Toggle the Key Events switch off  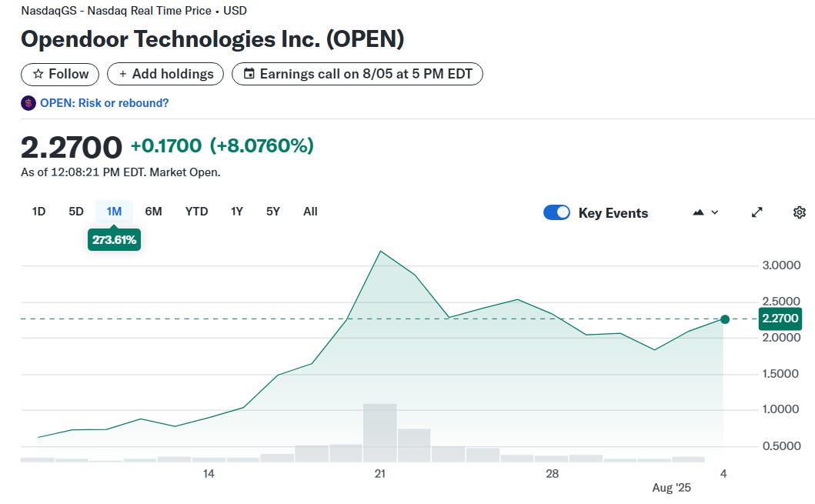(556, 212)
